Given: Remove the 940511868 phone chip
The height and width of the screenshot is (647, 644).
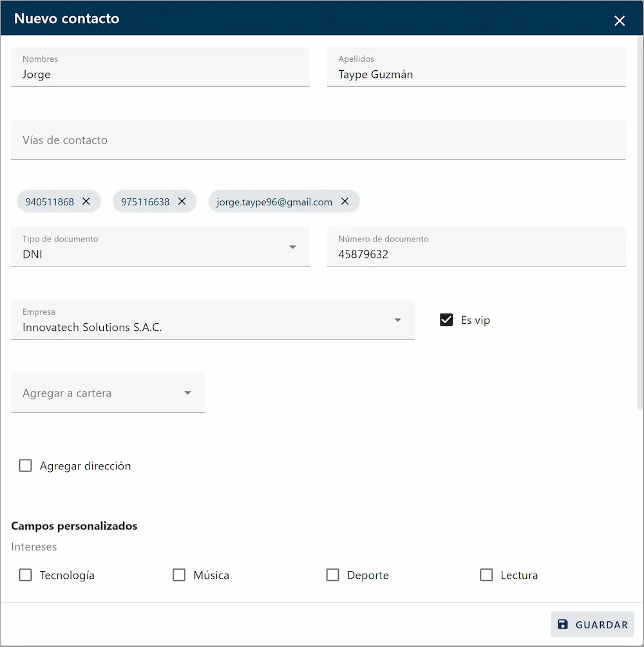Looking at the screenshot, I should tap(86, 202).
